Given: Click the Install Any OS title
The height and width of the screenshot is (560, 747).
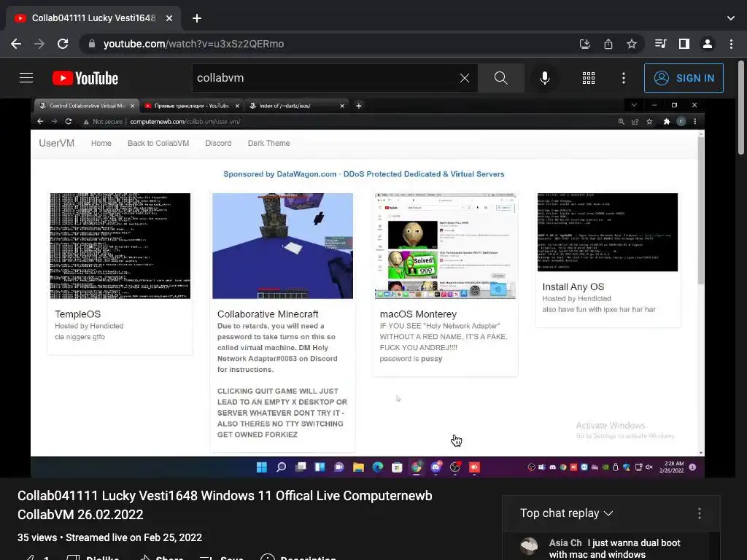Looking at the screenshot, I should [x=573, y=287].
